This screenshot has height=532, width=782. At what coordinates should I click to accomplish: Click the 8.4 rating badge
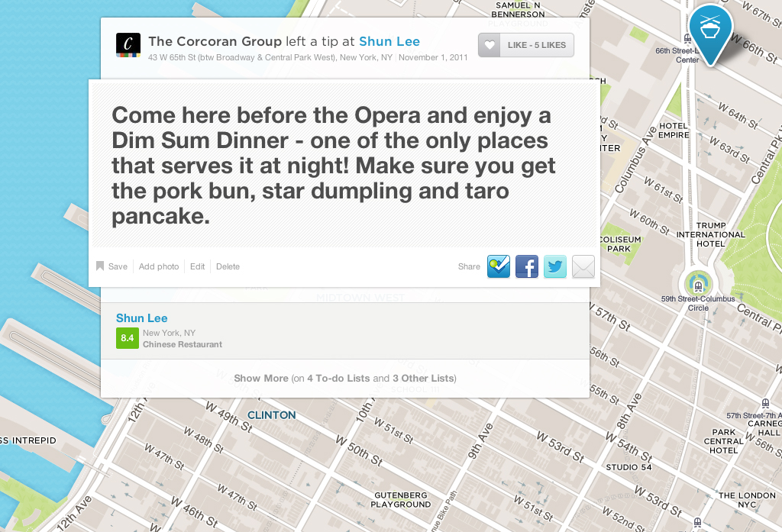(x=127, y=338)
